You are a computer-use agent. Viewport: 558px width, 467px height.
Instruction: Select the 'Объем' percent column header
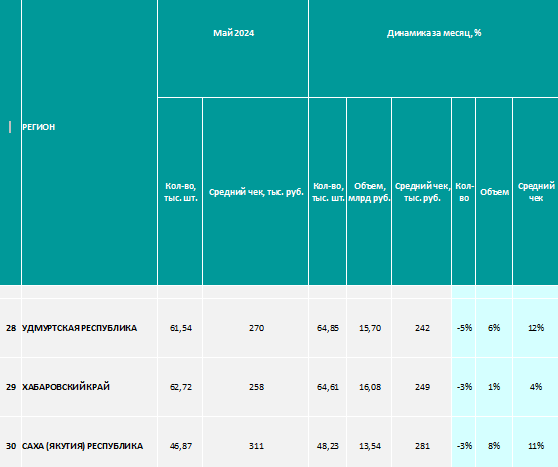[494, 191]
